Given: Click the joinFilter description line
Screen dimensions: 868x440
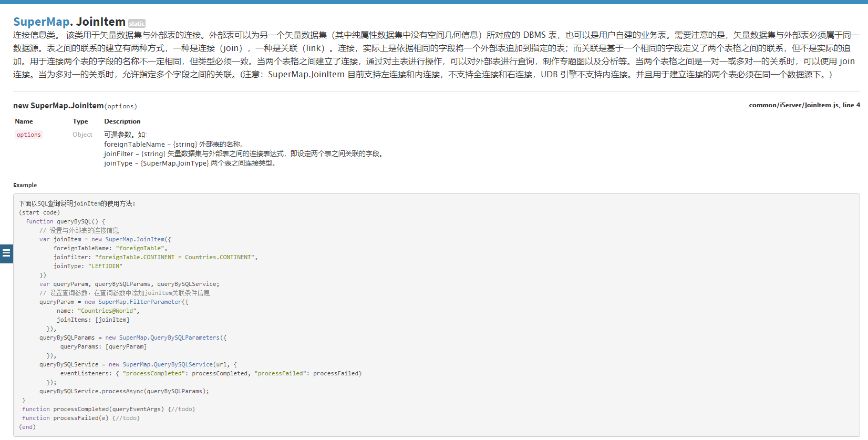Looking at the screenshot, I should [x=245, y=154].
